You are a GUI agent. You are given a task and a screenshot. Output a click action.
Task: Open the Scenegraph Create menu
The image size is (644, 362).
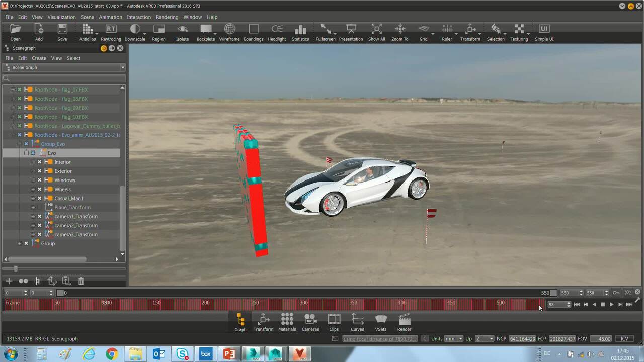point(39,58)
